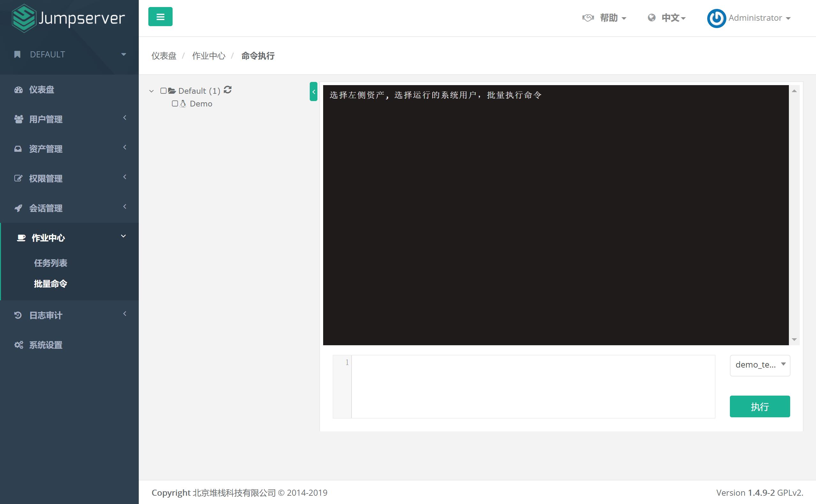The height and width of the screenshot is (504, 816).
Task: Expand the 用户管理 sidebar menu
Action: tap(69, 119)
